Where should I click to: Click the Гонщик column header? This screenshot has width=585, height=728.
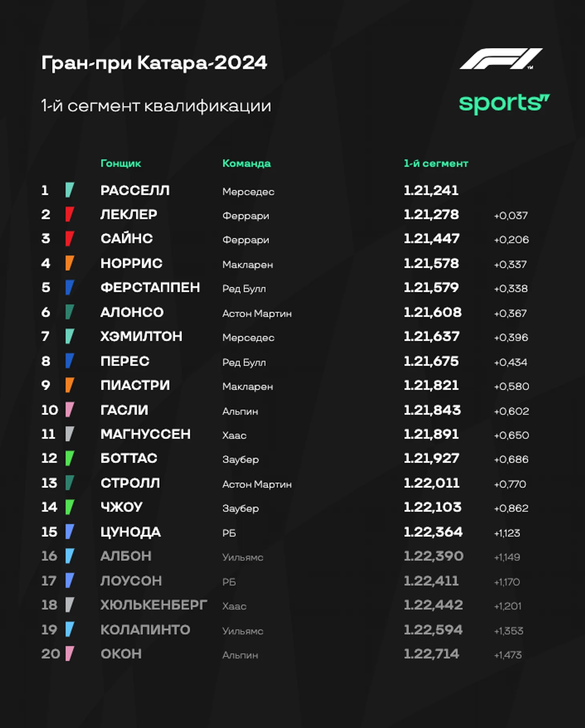(121, 164)
